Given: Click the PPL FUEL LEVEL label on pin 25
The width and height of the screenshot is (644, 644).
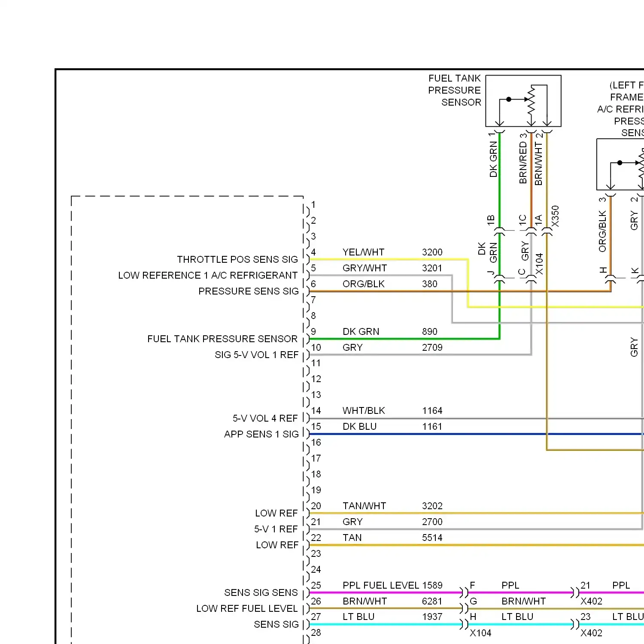Looking at the screenshot, I should click(x=381, y=585).
